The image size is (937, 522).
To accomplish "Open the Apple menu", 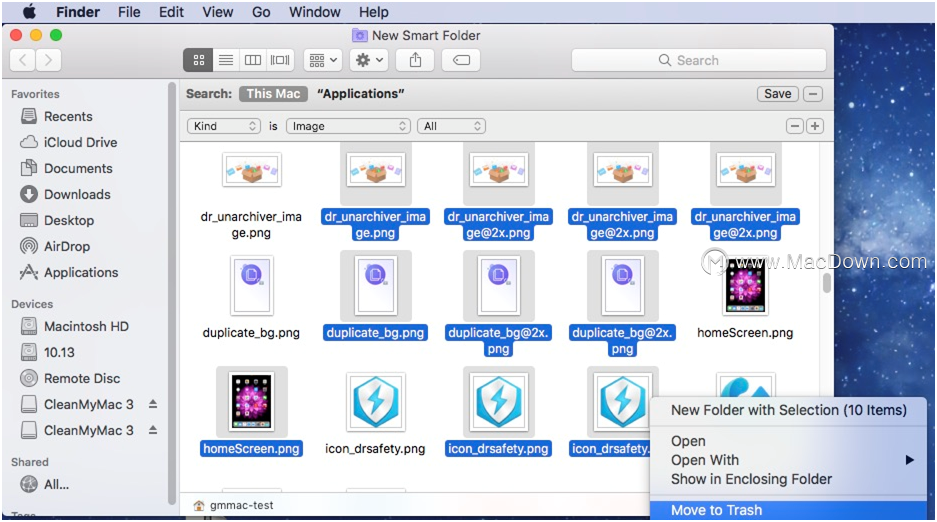I will pyautogui.click(x=29, y=12).
